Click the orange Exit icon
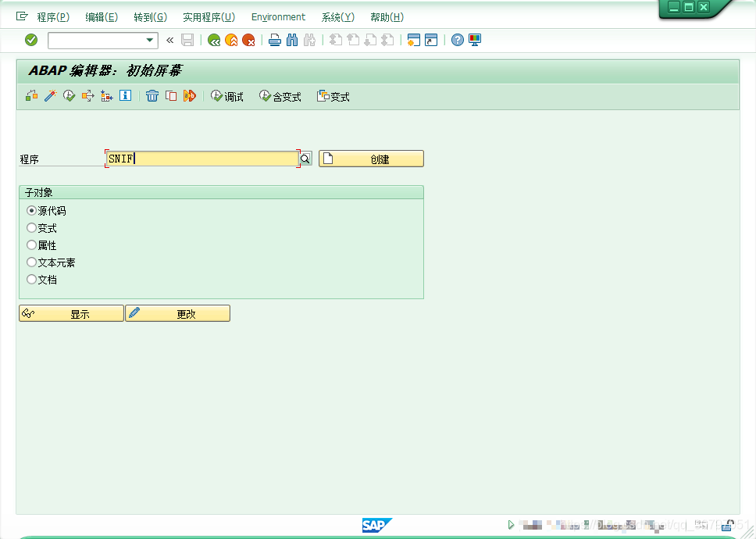 pos(231,40)
